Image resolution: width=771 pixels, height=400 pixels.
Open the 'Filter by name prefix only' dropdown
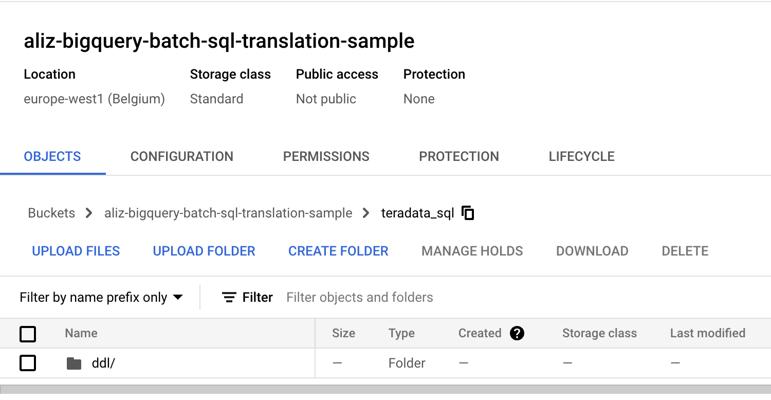point(101,297)
